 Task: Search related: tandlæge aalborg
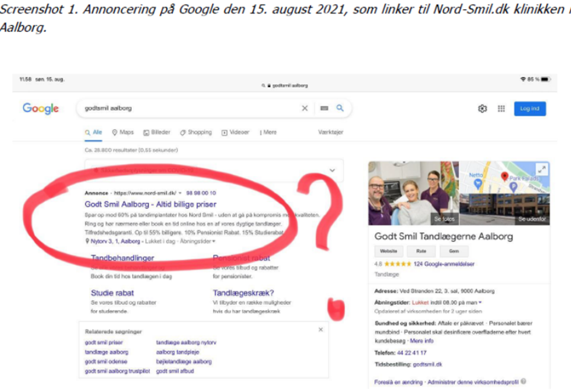click(106, 352)
